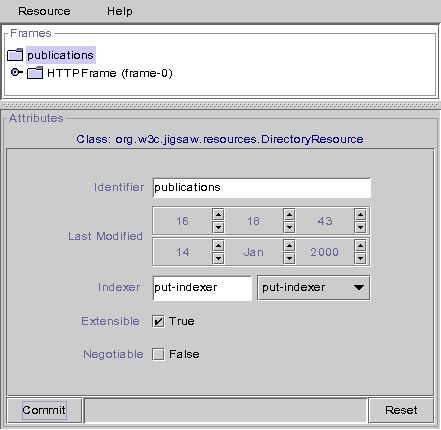Click the publications folder icon
Screen dimensions: 441x430
pos(15,55)
